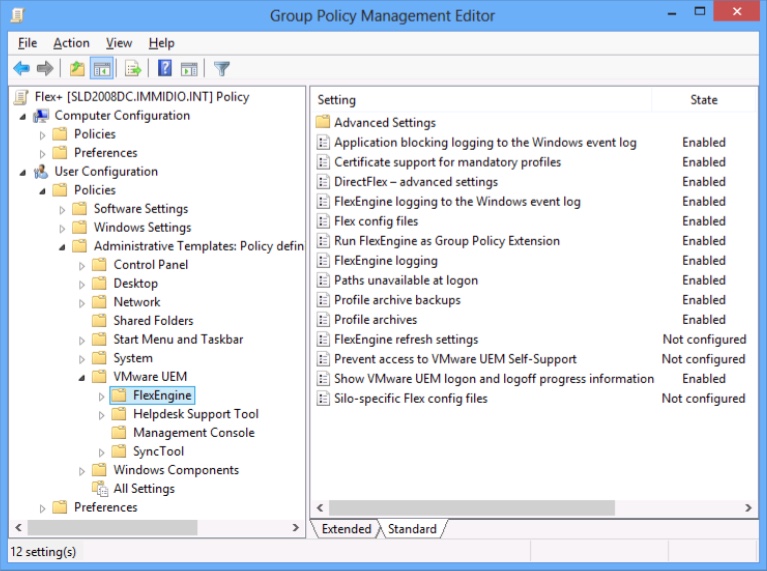Click the settings pane scroll right arrow
Screen dimensions: 767x571
748,508
